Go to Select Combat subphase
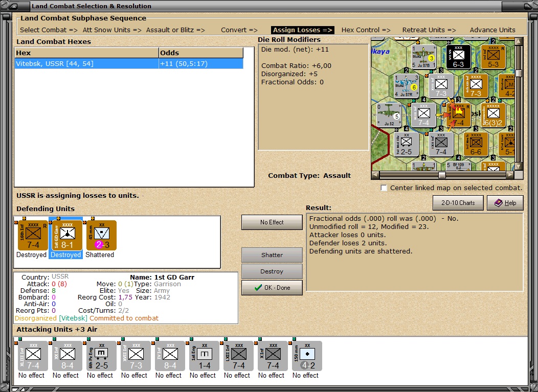The image size is (538, 392). [49, 30]
